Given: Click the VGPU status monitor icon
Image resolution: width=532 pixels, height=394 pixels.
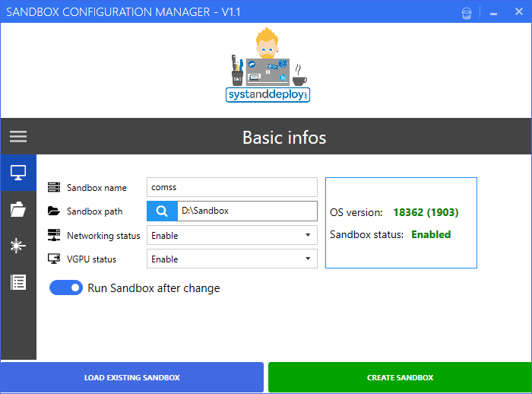Looking at the screenshot, I should 54,259.
